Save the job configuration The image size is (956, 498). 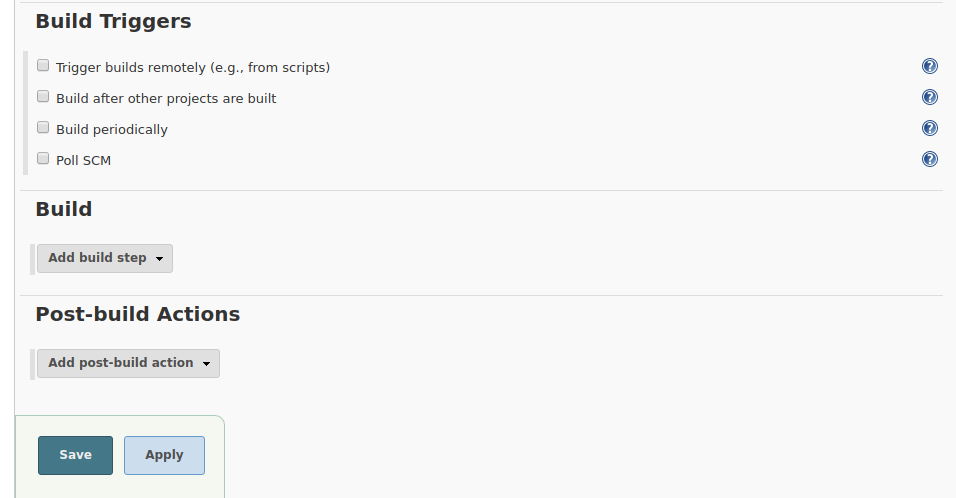point(76,455)
